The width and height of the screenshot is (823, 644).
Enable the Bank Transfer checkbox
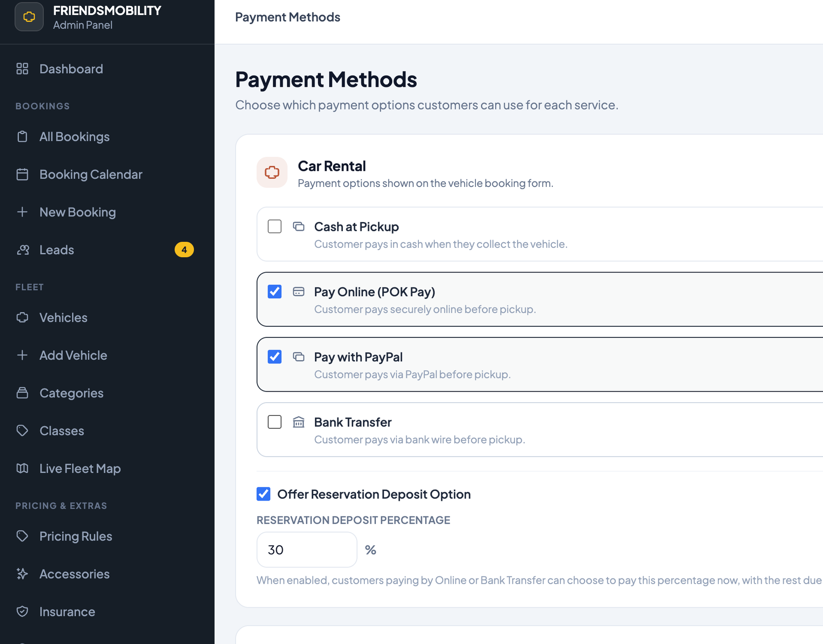point(275,422)
